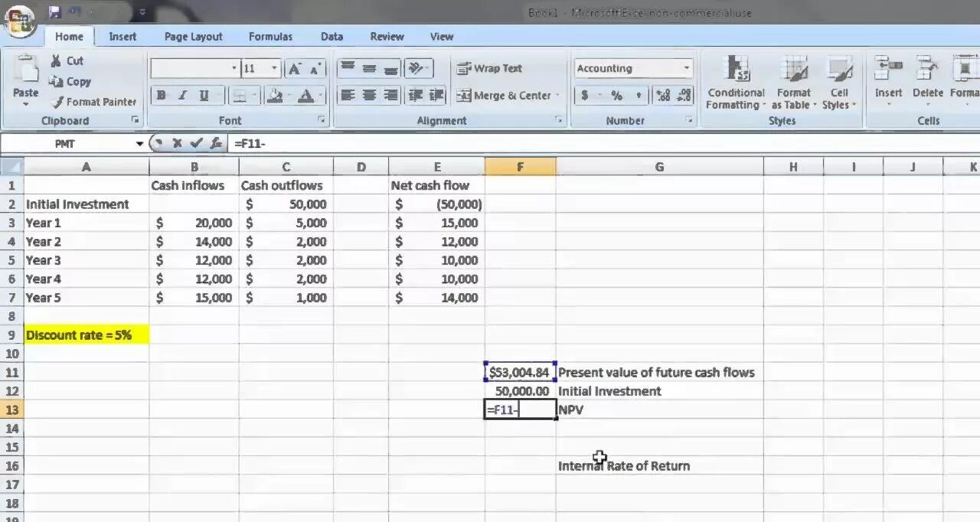The width and height of the screenshot is (980, 522).
Task: Open Accounting number format dropdown
Action: [x=686, y=68]
